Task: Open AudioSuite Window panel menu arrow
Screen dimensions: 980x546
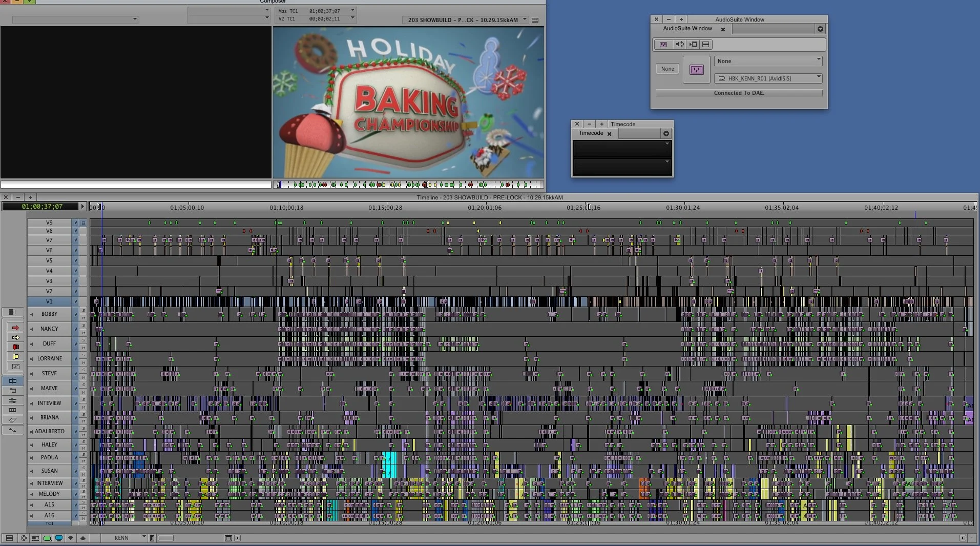Action: coord(820,29)
